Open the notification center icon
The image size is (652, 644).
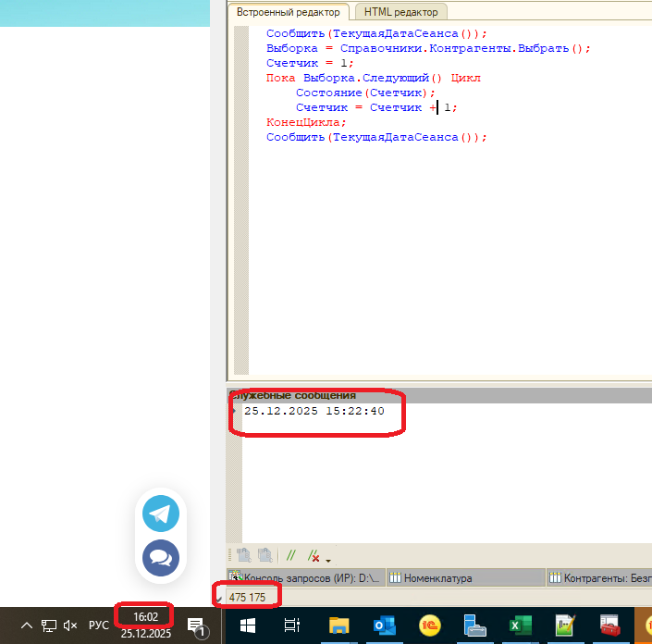click(x=197, y=627)
